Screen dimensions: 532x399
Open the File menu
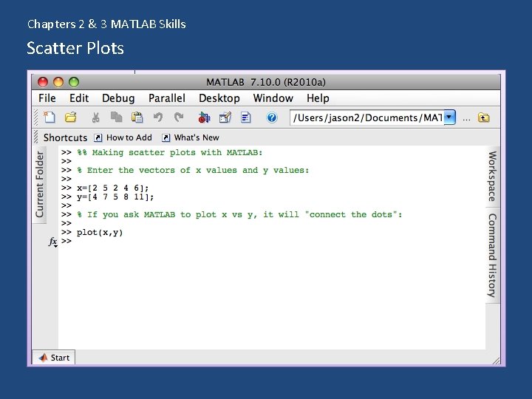click(47, 98)
